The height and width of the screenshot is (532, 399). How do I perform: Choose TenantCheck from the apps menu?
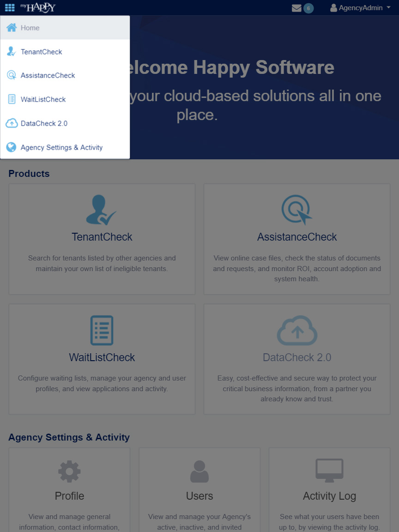click(x=41, y=52)
